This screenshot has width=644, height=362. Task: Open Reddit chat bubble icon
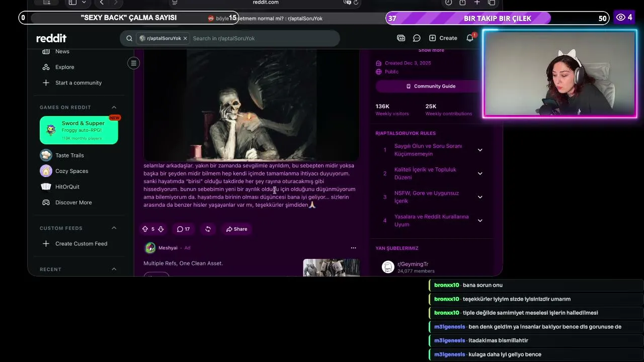[417, 38]
